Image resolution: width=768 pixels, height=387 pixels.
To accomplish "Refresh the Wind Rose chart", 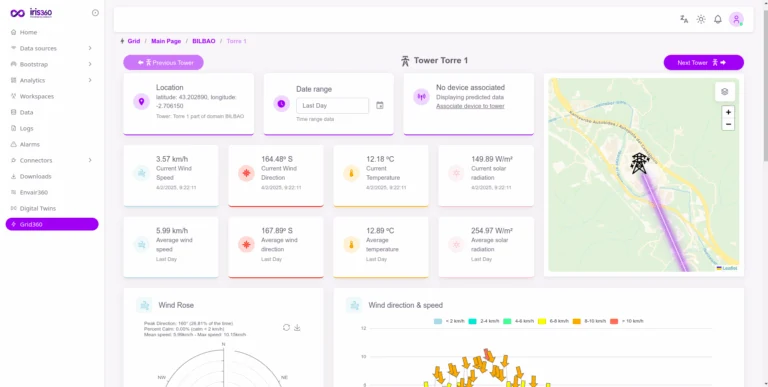I will [287, 327].
